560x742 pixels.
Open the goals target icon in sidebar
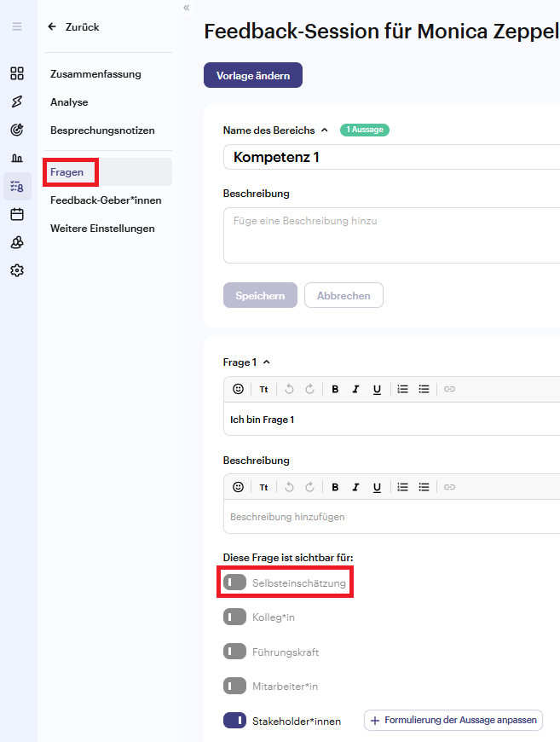[17, 130]
